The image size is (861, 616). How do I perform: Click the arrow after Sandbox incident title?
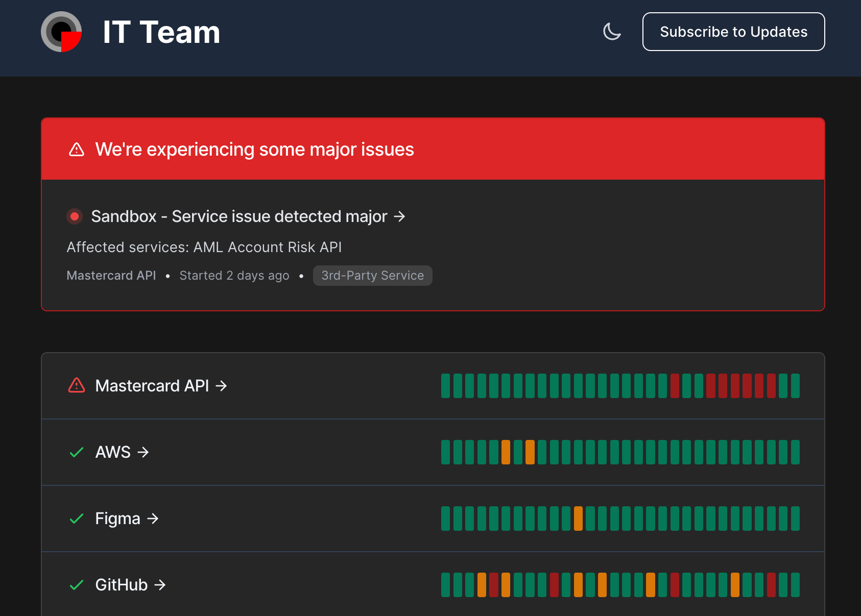(x=399, y=217)
